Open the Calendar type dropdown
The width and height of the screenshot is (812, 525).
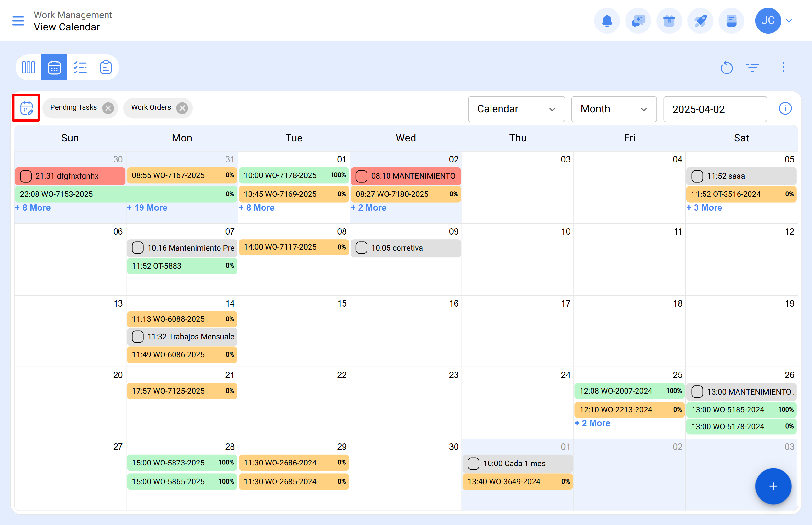[x=516, y=109]
